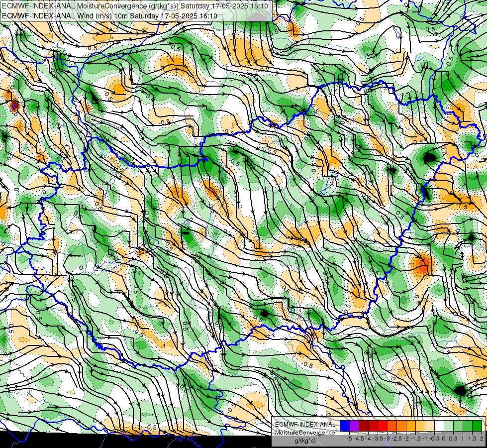The width and height of the screenshot is (487, 448).
Task: Click the legend scale value 0
Action: click(x=444, y=439)
